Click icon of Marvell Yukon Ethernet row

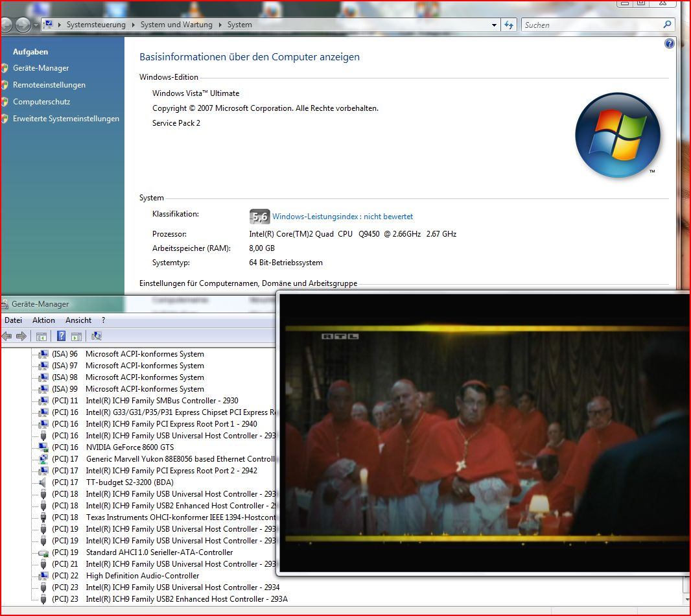pos(43,459)
